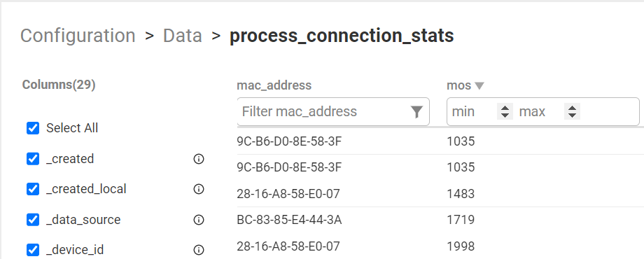Click the mos column sort arrow
The height and width of the screenshot is (259, 644).
[479, 86]
